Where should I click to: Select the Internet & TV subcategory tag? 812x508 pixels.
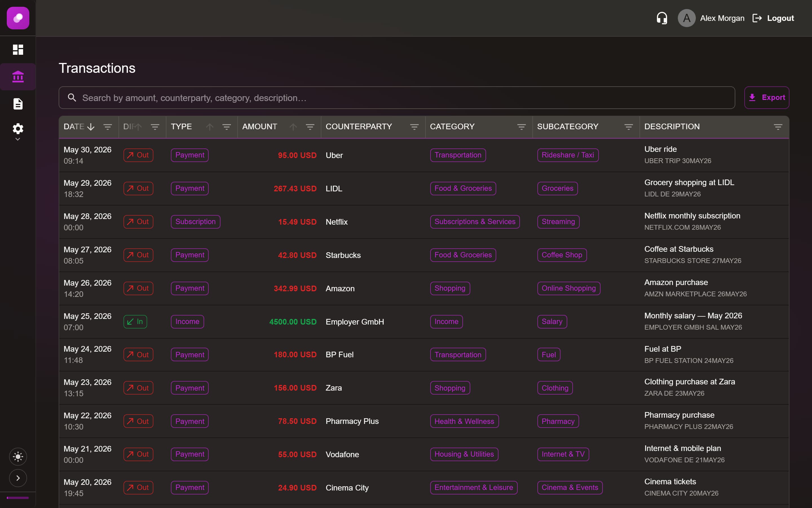click(563, 454)
